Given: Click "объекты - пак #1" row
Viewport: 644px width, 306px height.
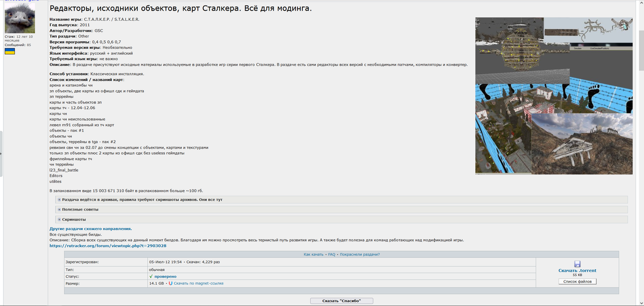Looking at the screenshot, I should (x=66, y=131).
